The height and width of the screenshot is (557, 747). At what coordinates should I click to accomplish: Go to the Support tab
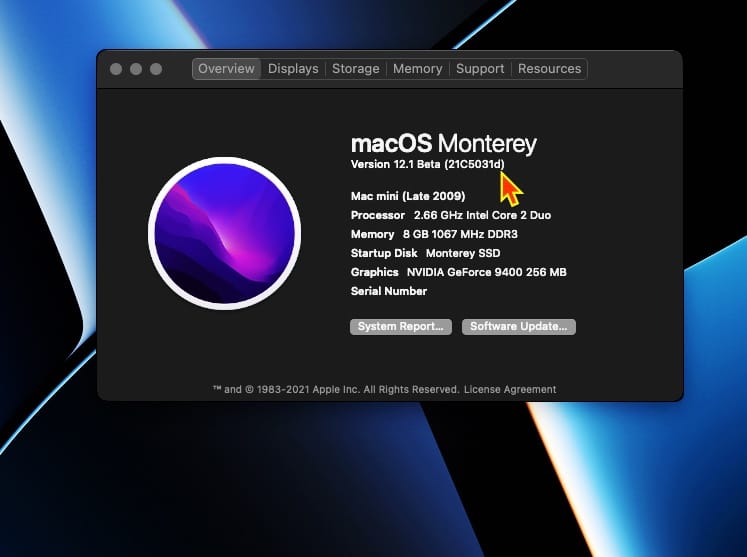click(x=480, y=69)
